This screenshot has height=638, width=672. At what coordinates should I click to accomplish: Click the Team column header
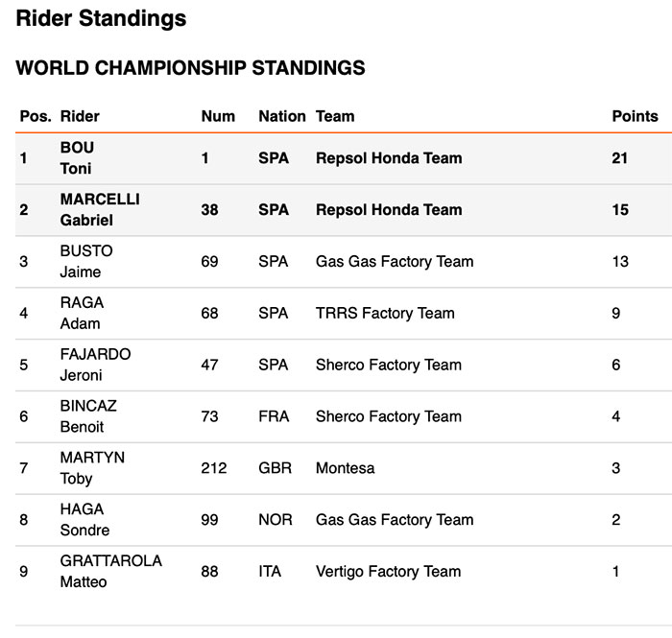(x=335, y=116)
